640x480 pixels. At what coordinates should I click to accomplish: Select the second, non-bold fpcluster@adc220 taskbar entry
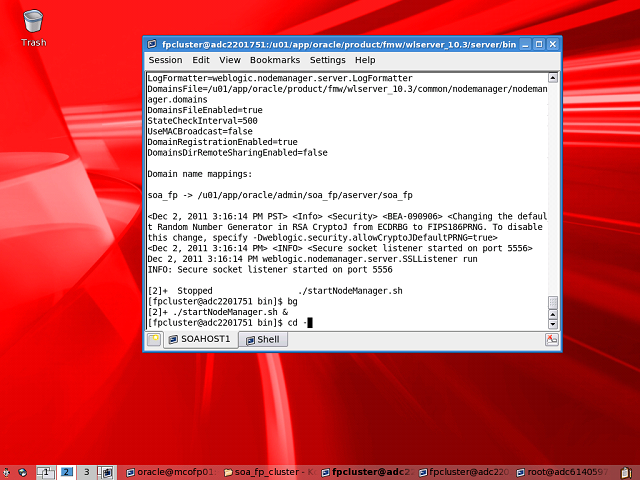pos(464,472)
